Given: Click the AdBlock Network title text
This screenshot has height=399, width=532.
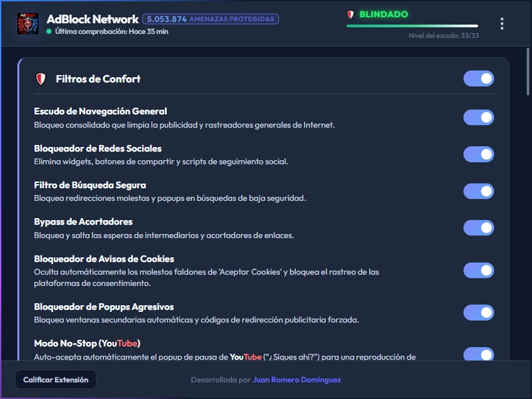Looking at the screenshot, I should 92,19.
